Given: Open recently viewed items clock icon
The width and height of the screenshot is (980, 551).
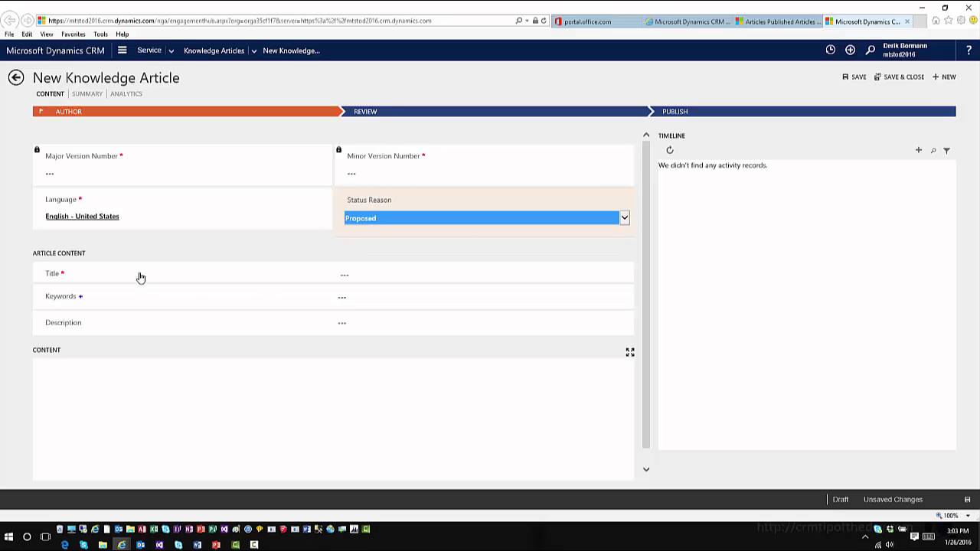Looking at the screenshot, I should [x=831, y=50].
